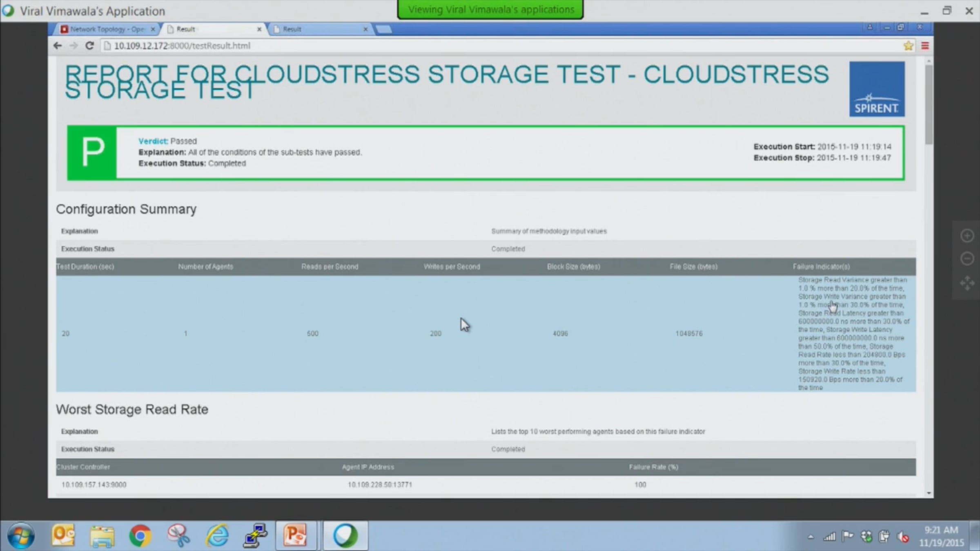Click the 'File Size (bytes)' column header
980x551 pixels.
click(x=693, y=267)
